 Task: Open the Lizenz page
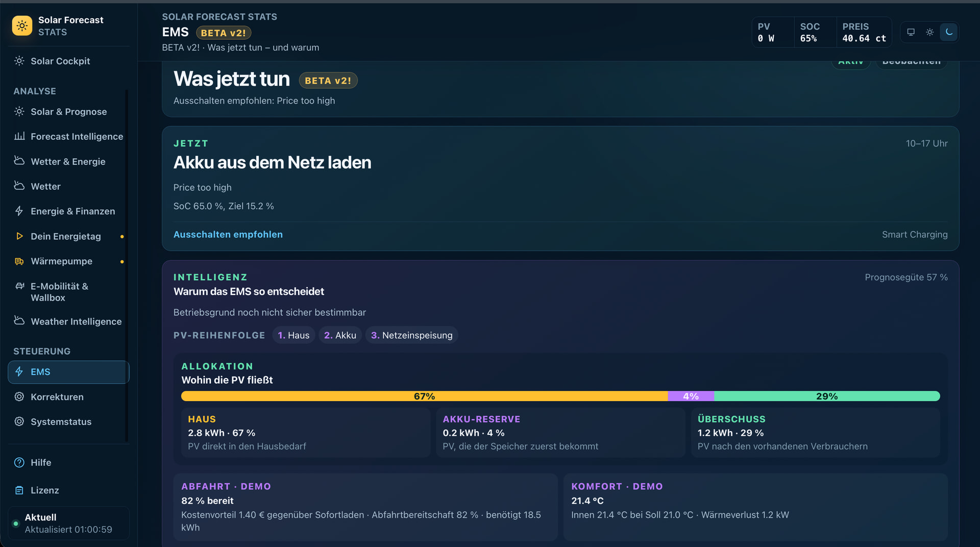click(x=68, y=490)
